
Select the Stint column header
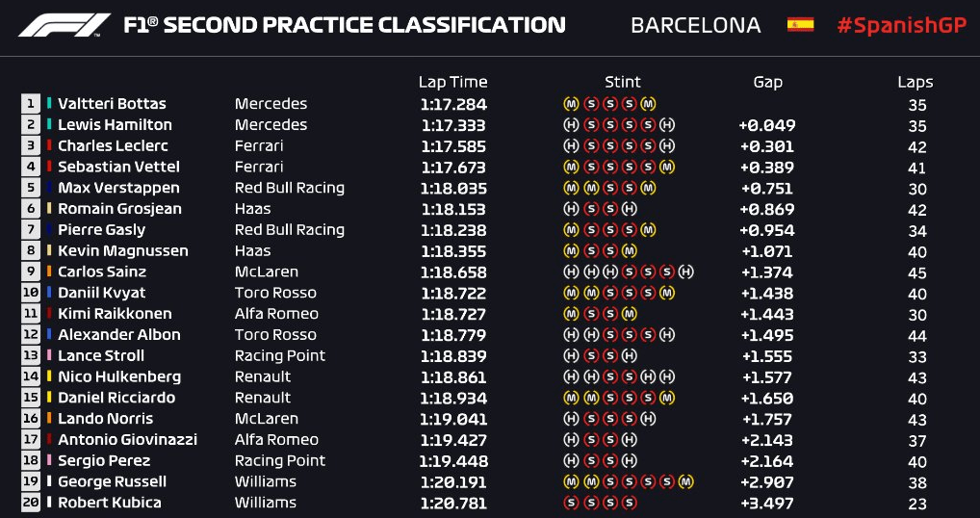click(623, 83)
